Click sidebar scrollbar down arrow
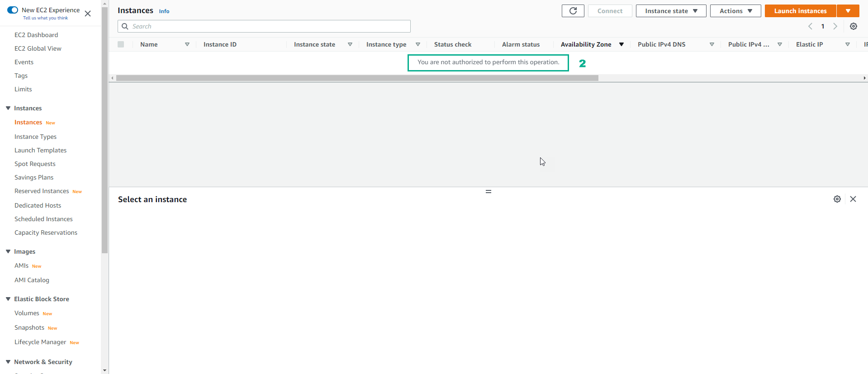868x374 pixels. pyautogui.click(x=105, y=370)
